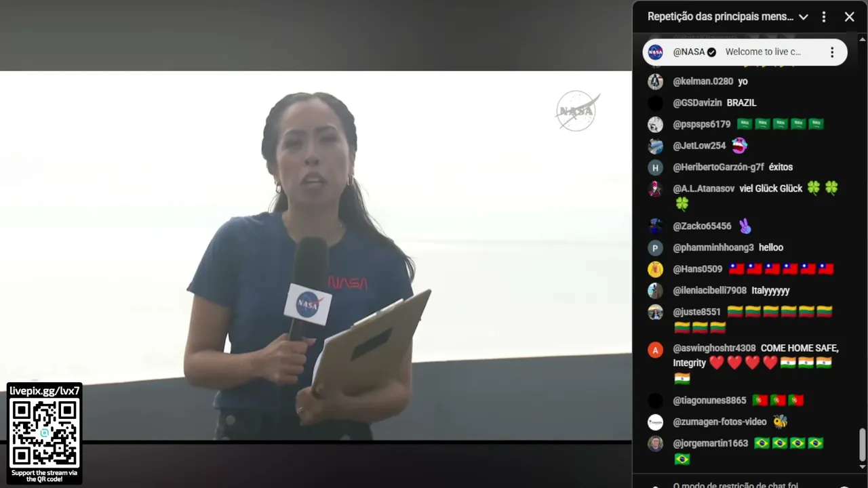Click @ileniacibelli7908's profile avatar
This screenshot has height=488, width=868.
(655, 291)
